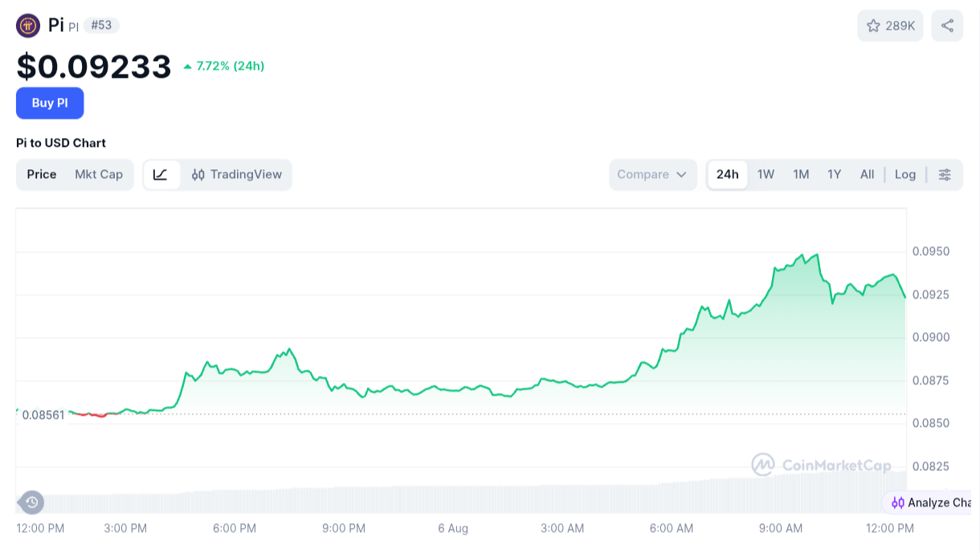Image resolution: width=980 pixels, height=553 pixels.
Task: Click the chart peak near 0.0950
Action: (x=817, y=255)
